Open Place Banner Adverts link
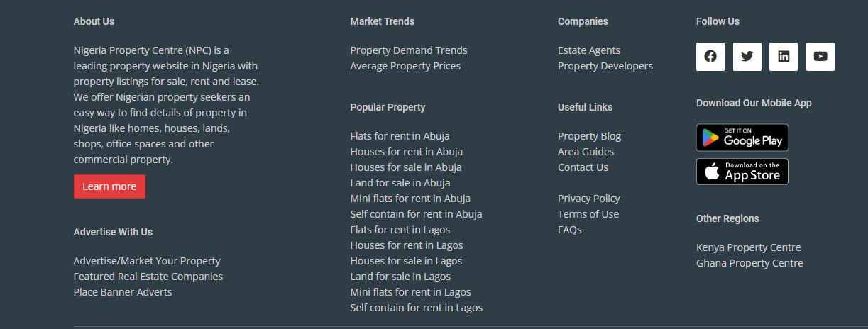This screenshot has width=868, height=329. (123, 292)
